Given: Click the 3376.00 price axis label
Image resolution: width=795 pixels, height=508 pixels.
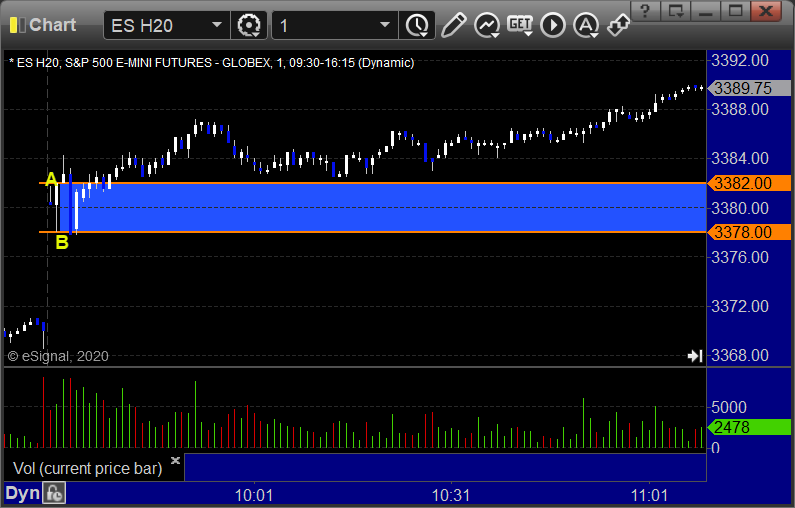Looking at the screenshot, I should pos(740,257).
